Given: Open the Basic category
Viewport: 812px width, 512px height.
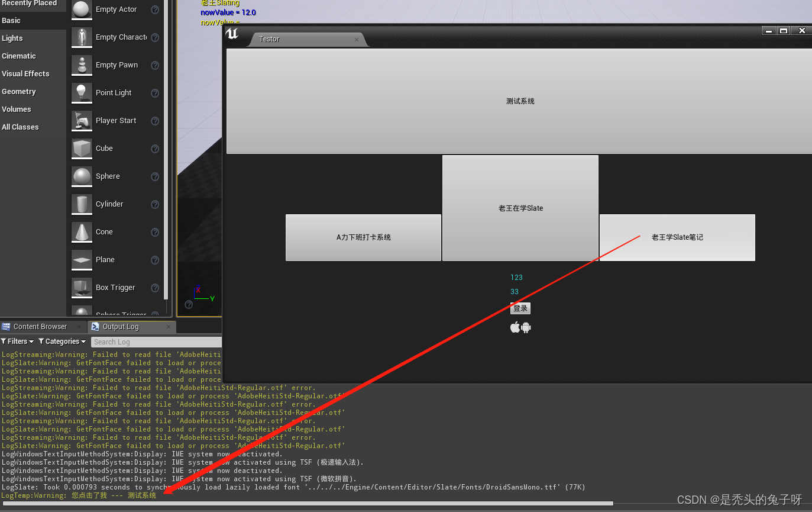Looking at the screenshot, I should click(33, 21).
